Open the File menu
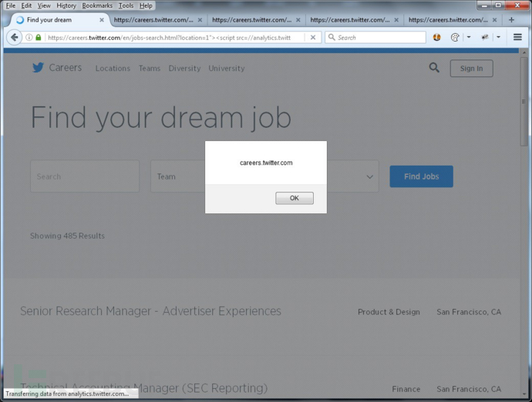Image resolution: width=532 pixels, height=402 pixels. point(11,5)
